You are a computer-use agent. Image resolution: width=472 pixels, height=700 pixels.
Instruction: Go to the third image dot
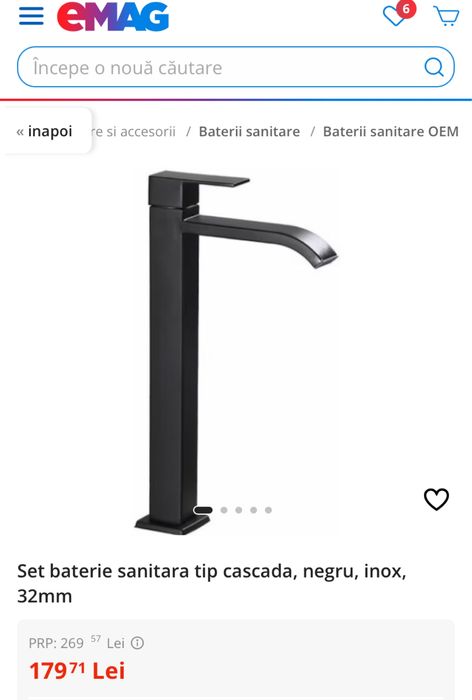(x=238, y=510)
